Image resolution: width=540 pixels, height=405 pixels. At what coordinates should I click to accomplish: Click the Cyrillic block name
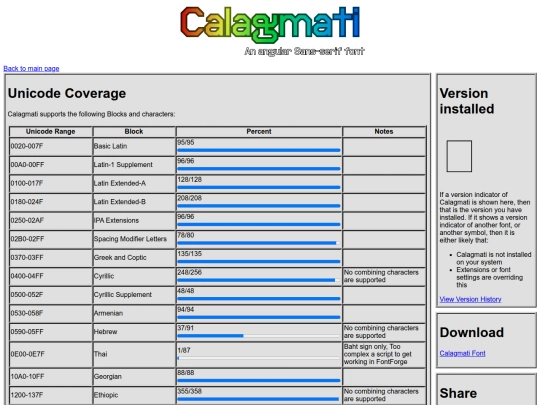[x=104, y=276]
